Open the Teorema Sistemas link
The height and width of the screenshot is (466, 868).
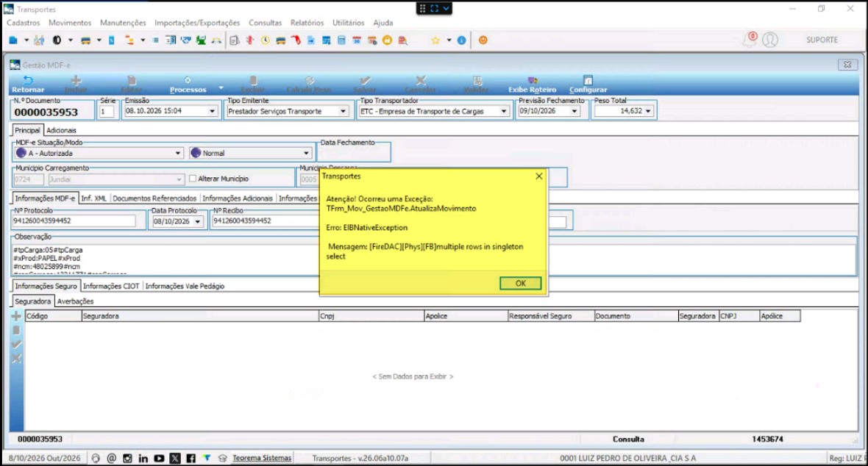click(x=261, y=458)
